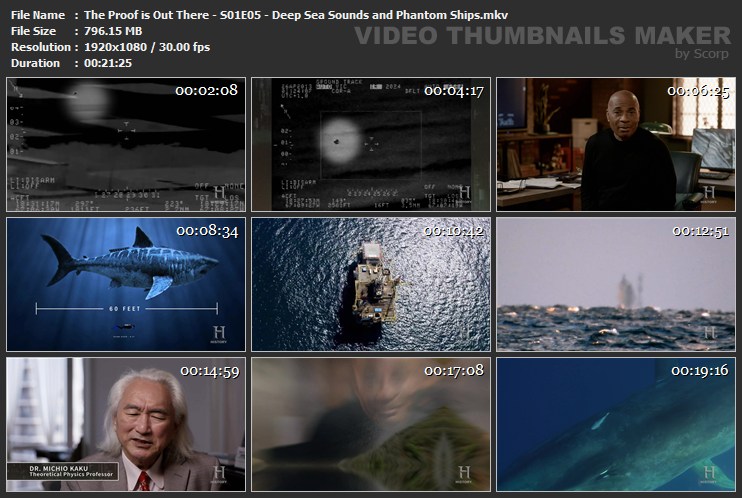The image size is (742, 498).
Task: Open the blurred thumbnail at 00:17:08
Action: tap(371, 425)
